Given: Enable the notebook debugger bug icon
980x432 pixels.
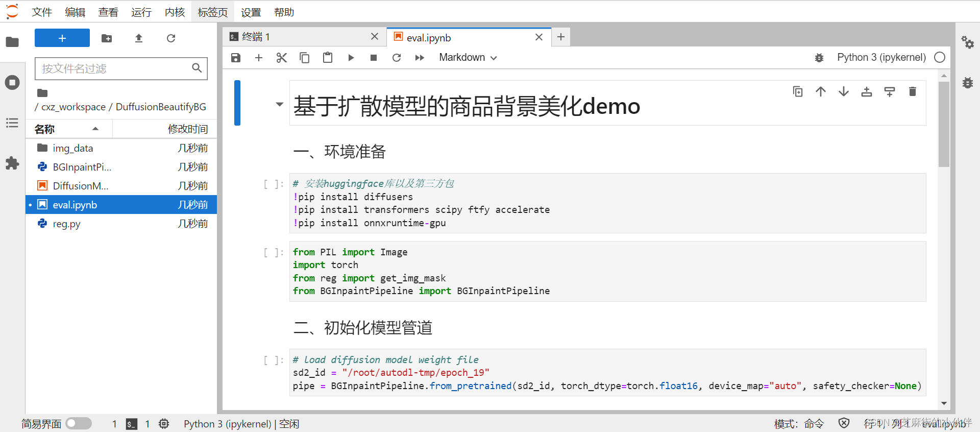Looking at the screenshot, I should [819, 58].
